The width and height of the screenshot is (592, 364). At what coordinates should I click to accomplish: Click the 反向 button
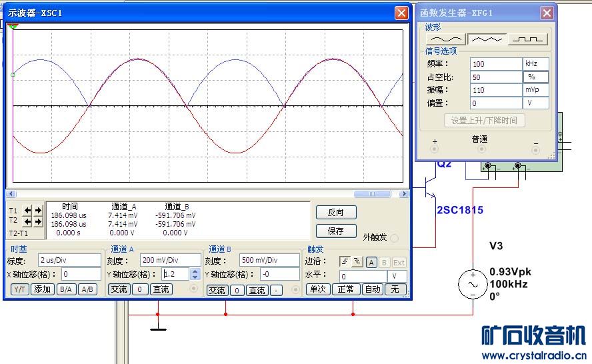point(336,213)
